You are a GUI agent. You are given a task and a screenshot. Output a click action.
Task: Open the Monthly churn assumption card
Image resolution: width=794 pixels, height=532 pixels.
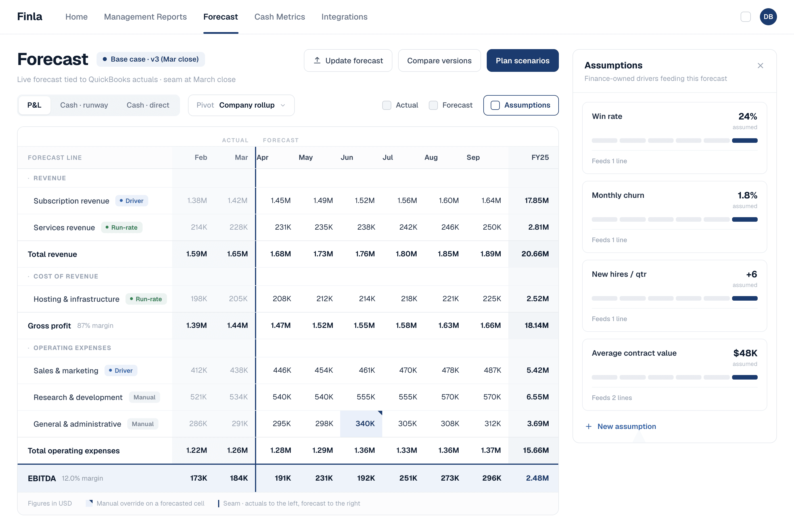coord(674,217)
